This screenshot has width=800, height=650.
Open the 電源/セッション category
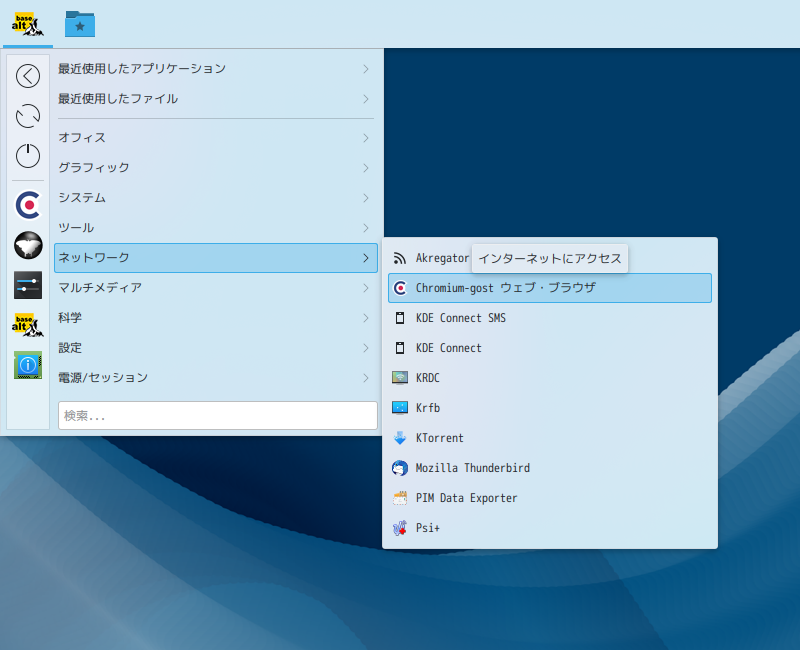[x=216, y=378]
